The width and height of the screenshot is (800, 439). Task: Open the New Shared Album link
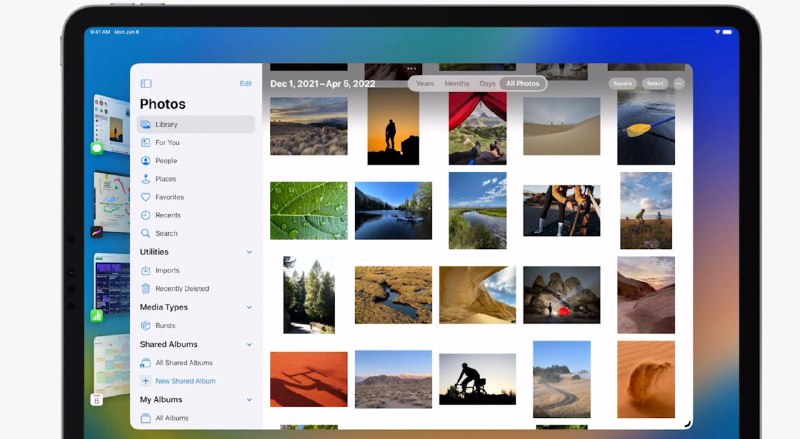[x=185, y=381]
